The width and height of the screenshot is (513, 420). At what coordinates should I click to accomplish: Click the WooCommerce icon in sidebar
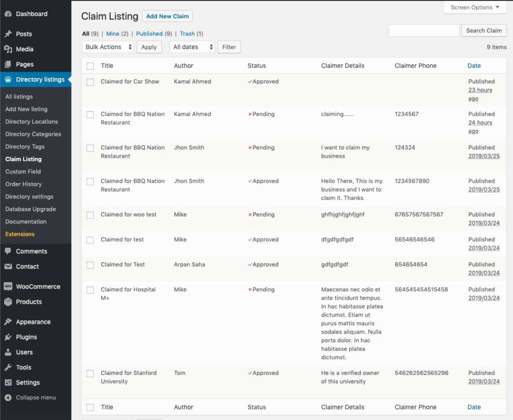click(x=8, y=287)
